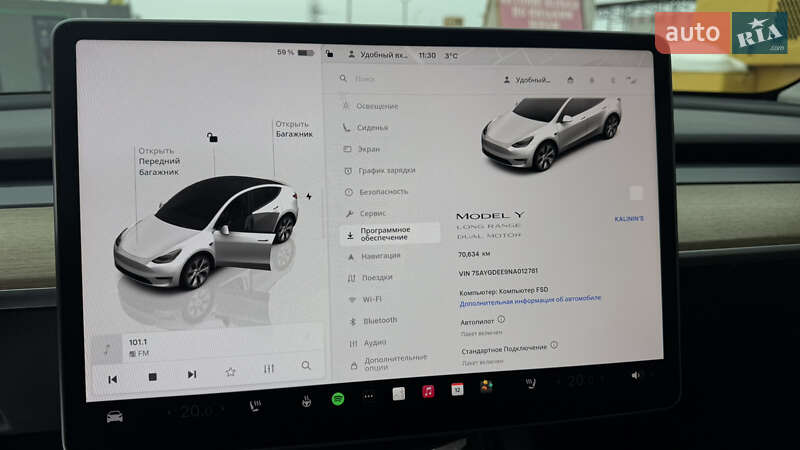Tap the Bluetooth icon in settings header
This screenshot has height=450, width=800.
(613, 80)
